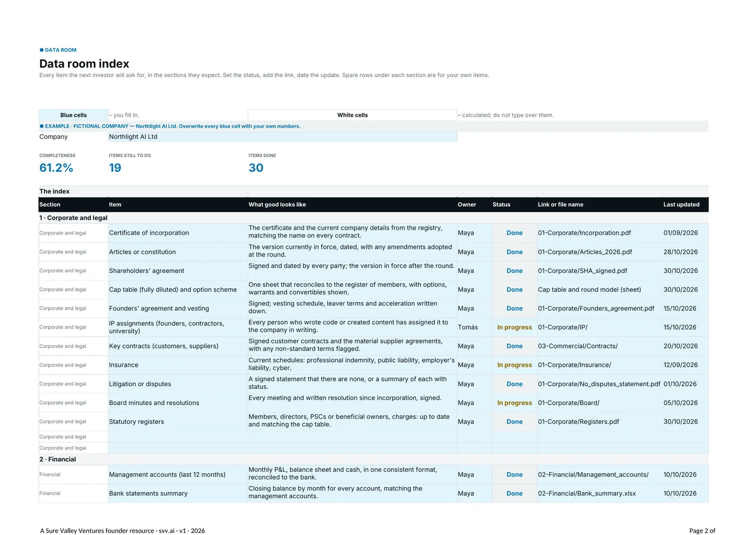Click the "Data room index" page title
This screenshot has width=756, height=535.
[x=84, y=64]
